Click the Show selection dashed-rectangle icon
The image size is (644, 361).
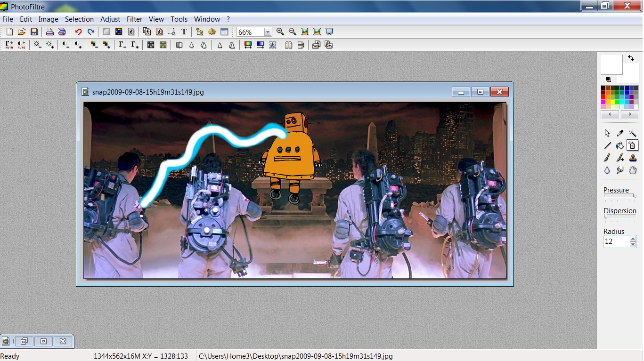tap(171, 32)
